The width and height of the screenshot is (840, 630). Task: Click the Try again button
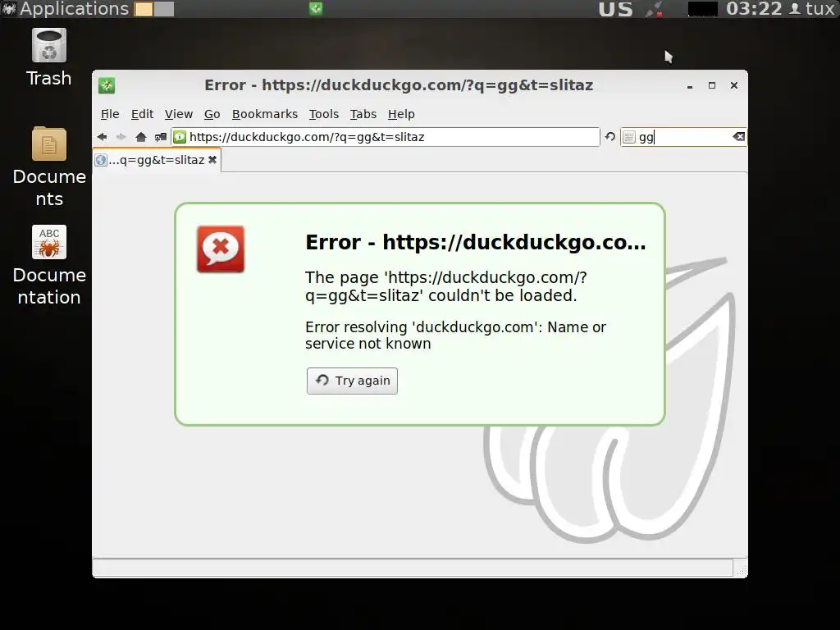pos(352,381)
